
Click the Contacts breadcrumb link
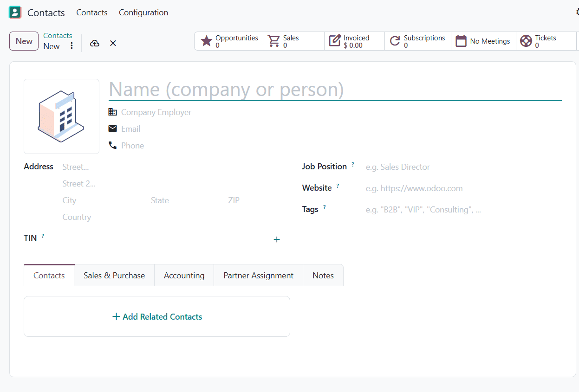(58, 36)
